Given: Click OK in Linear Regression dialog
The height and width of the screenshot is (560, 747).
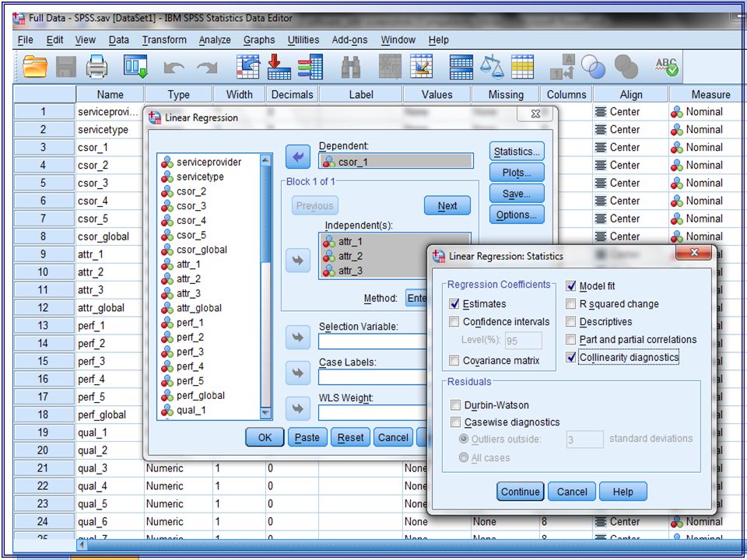Looking at the screenshot, I should click(x=265, y=437).
